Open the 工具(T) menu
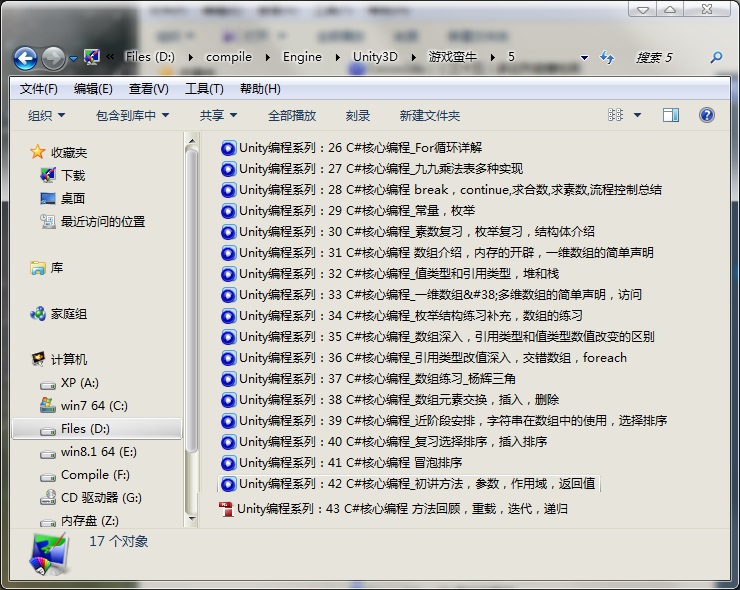This screenshot has width=740, height=590. tap(204, 89)
